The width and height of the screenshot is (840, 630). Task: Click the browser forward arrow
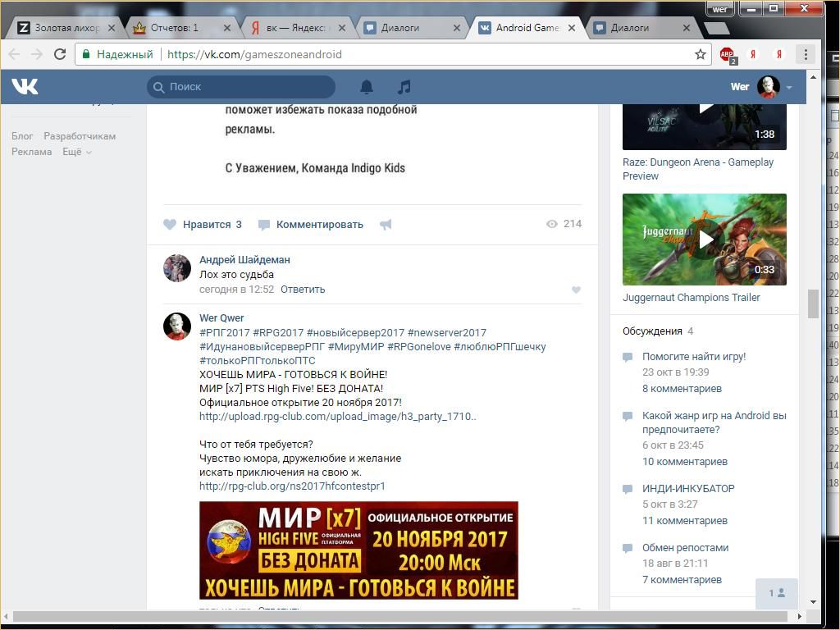point(36,54)
